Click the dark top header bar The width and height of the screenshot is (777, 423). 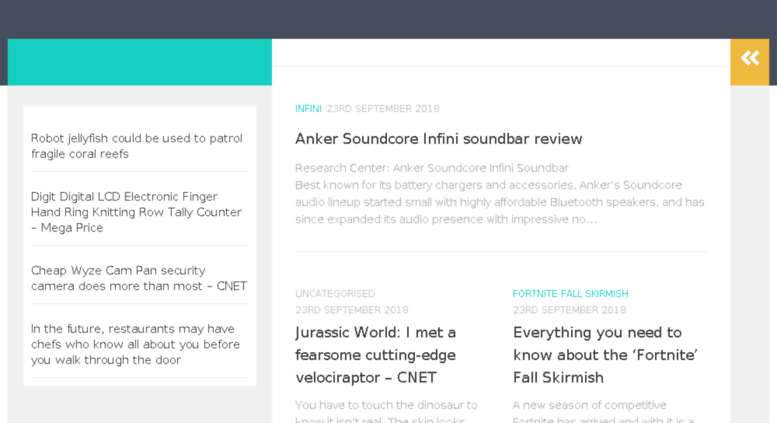[x=388, y=19]
